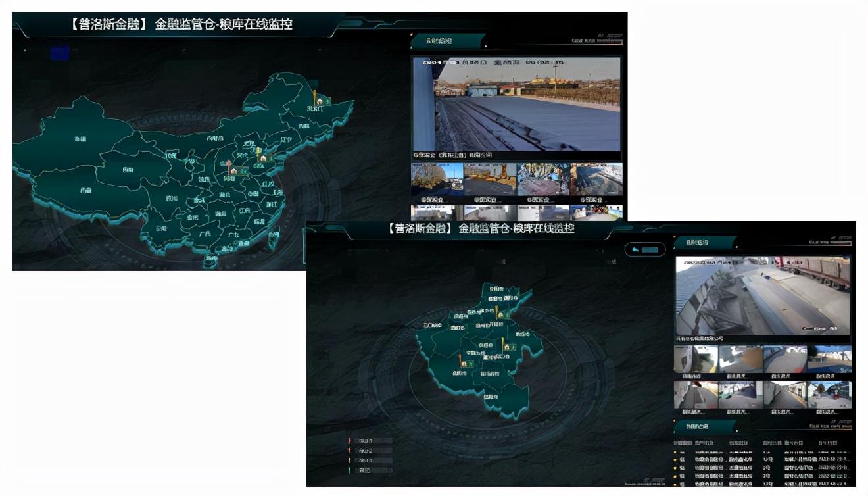This screenshot has width=868, height=496.
Task: Click Yunnan (云南) on the China map
Action: (x=161, y=228)
